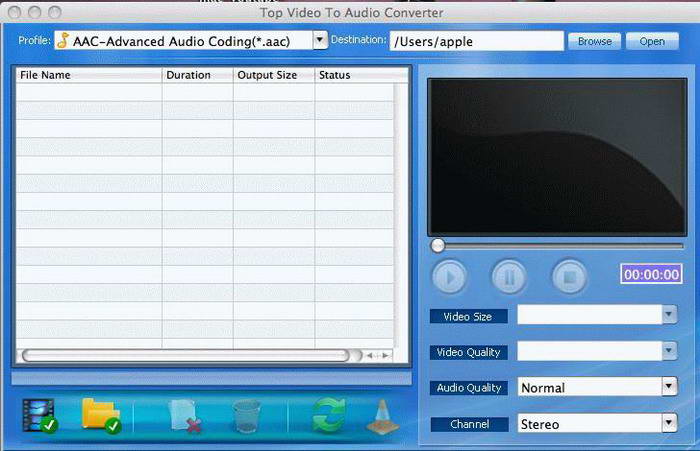Click the add folder icon
Image resolution: width=700 pixels, height=451 pixels.
click(101, 416)
